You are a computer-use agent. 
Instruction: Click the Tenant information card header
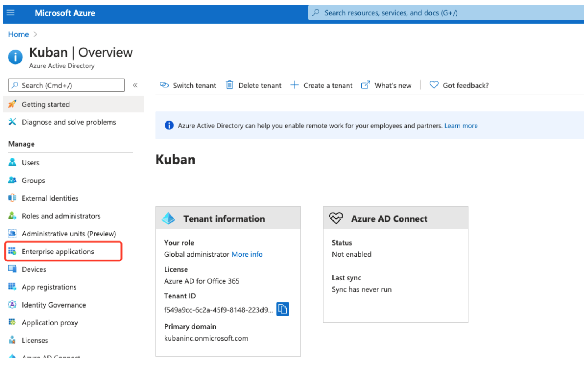[x=228, y=218]
